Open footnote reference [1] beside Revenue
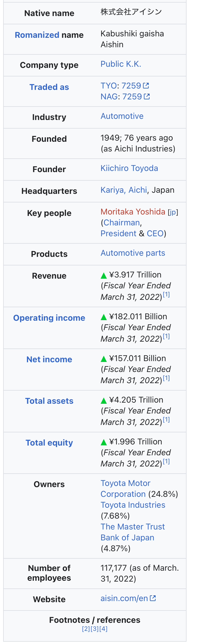200x644 pixels. (x=166, y=294)
